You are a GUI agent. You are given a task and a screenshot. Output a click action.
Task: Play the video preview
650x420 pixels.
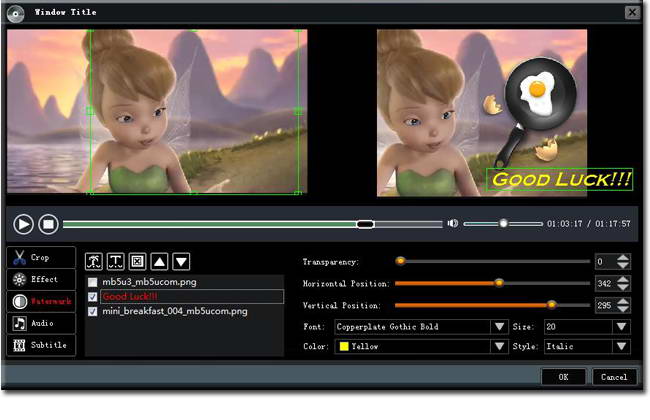(x=23, y=224)
